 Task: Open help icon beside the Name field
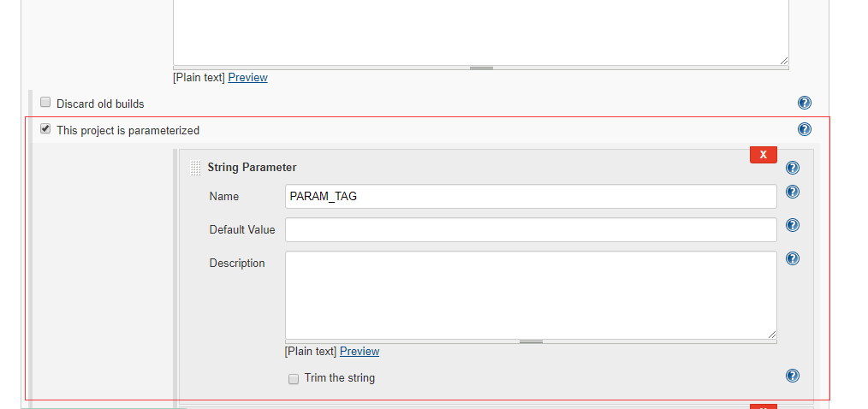(793, 193)
